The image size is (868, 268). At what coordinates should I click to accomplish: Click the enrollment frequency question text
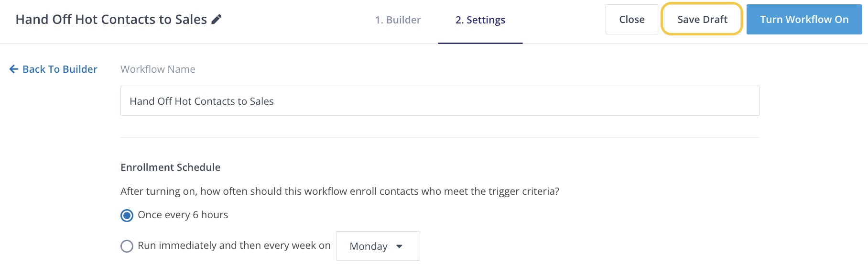339,191
